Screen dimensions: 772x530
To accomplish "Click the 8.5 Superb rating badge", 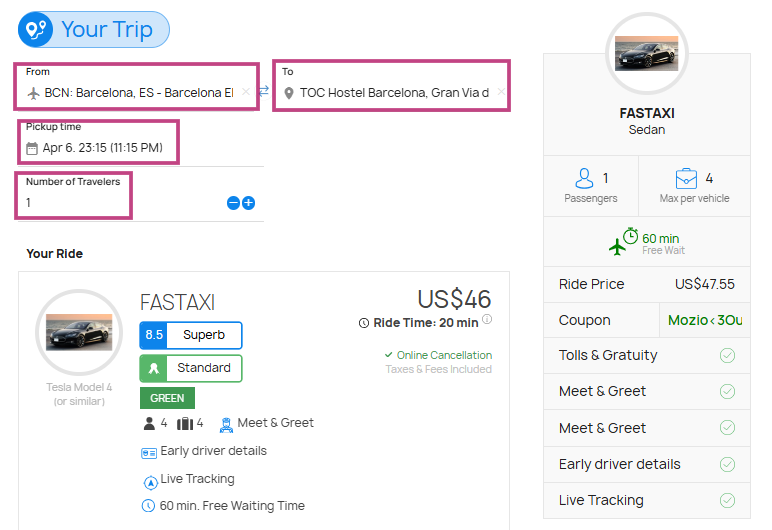I will pyautogui.click(x=191, y=335).
